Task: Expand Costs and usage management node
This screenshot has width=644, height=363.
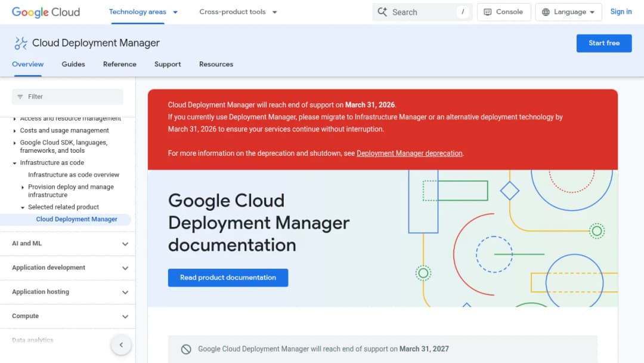Action: pyautogui.click(x=14, y=131)
